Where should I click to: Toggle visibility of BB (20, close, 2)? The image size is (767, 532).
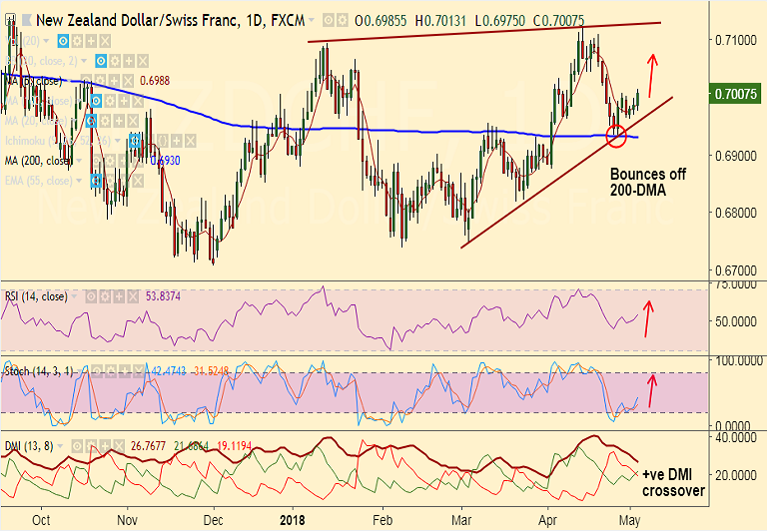[101, 61]
